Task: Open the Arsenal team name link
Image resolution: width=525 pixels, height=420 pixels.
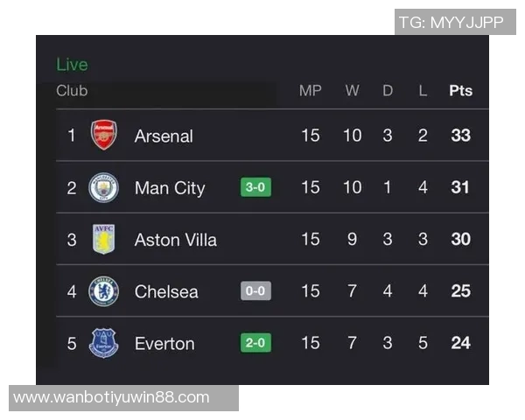Action: pyautogui.click(x=164, y=136)
